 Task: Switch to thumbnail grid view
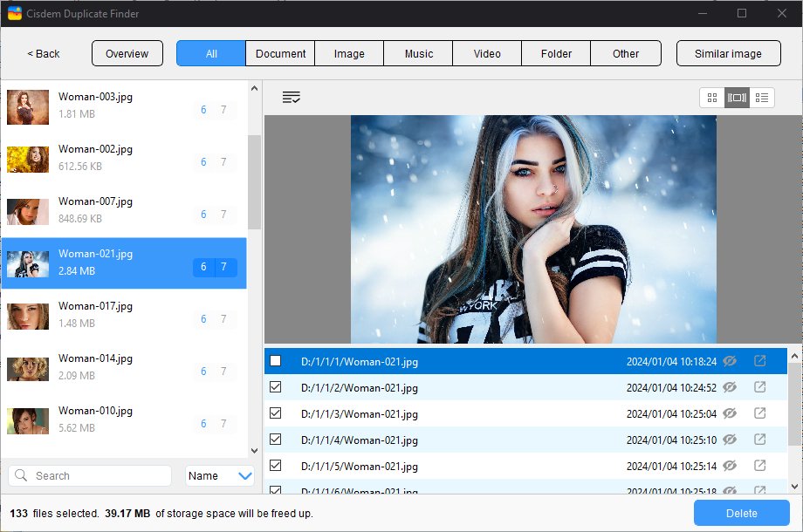712,98
